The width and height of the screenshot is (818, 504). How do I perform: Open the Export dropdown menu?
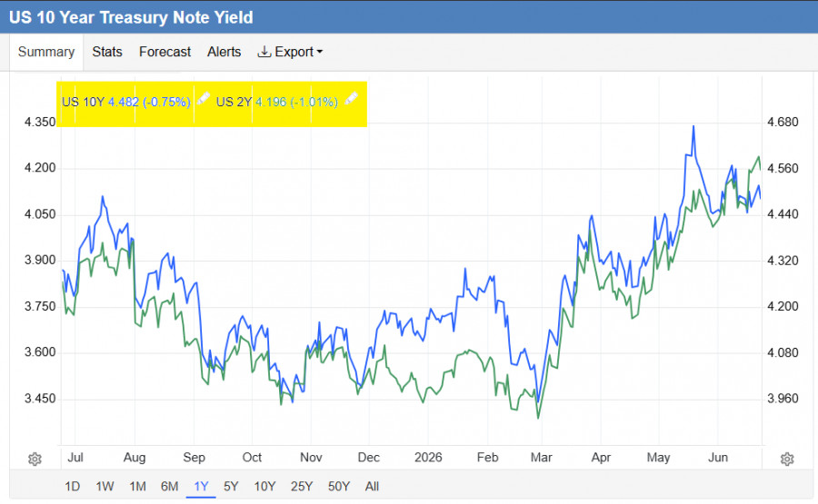click(290, 52)
